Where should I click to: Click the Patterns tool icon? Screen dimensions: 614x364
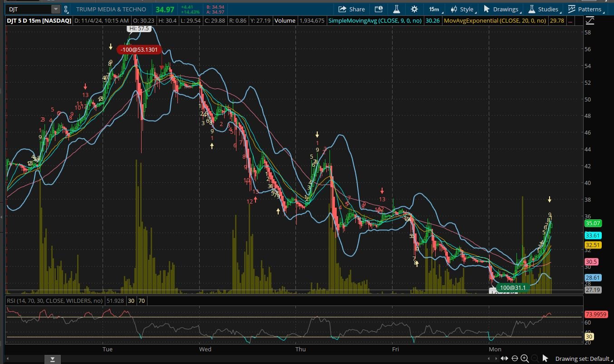(585, 9)
